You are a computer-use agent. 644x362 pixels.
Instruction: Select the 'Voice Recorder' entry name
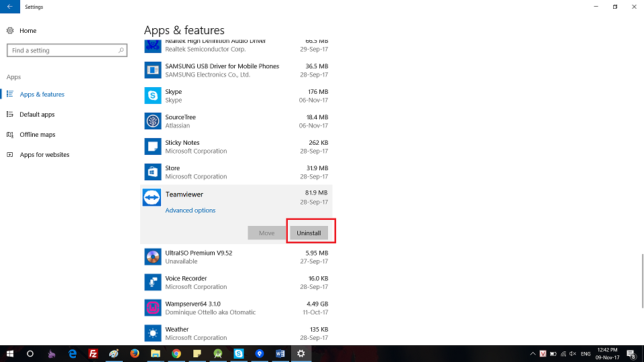tap(186, 278)
